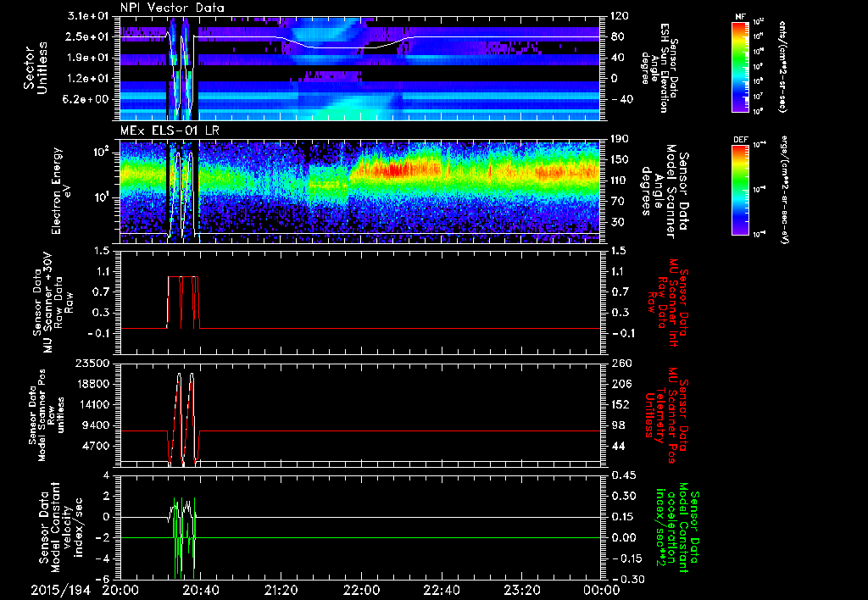Click the '120' elevation angle tick label
The width and height of the screenshot is (868, 600).
[620, 16]
